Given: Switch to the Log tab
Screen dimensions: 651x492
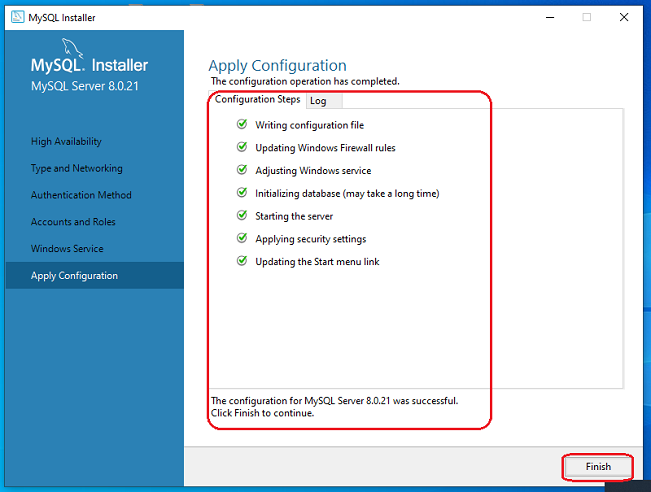Looking at the screenshot, I should (324, 101).
